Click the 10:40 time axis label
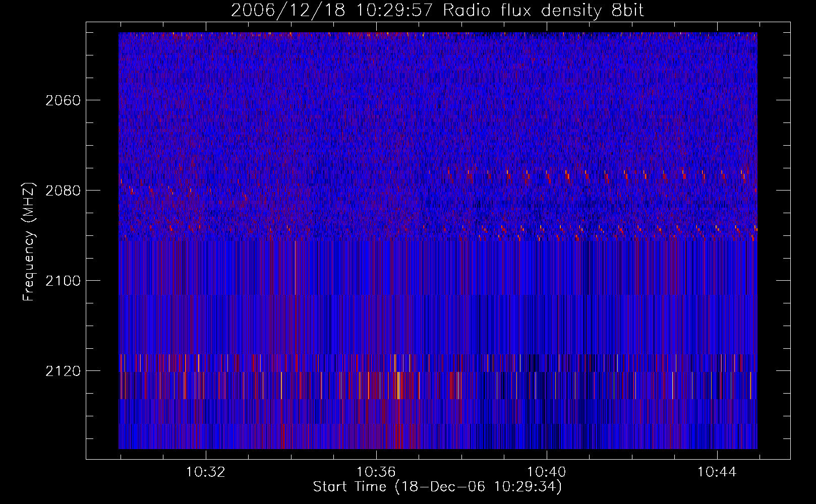 click(547, 472)
